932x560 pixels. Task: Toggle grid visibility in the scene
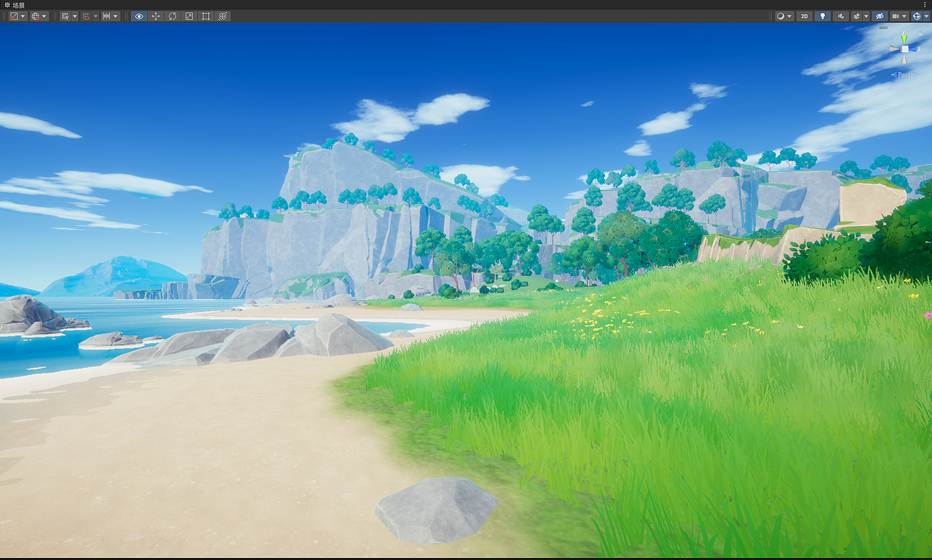(x=66, y=16)
